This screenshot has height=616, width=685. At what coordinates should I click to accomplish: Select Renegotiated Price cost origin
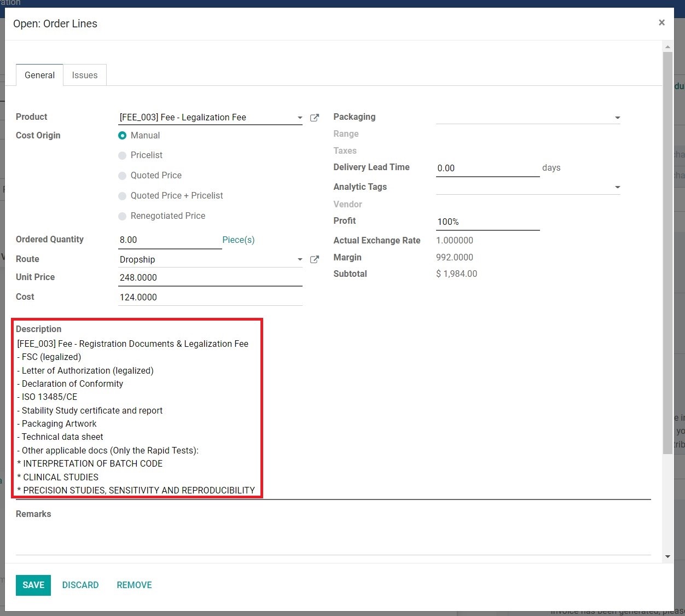click(x=123, y=216)
